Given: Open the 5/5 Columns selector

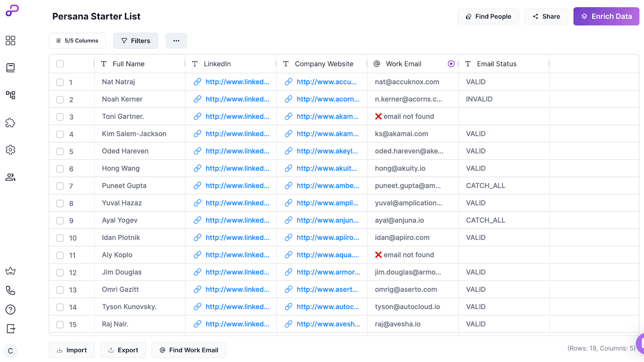Looking at the screenshot, I should point(77,41).
